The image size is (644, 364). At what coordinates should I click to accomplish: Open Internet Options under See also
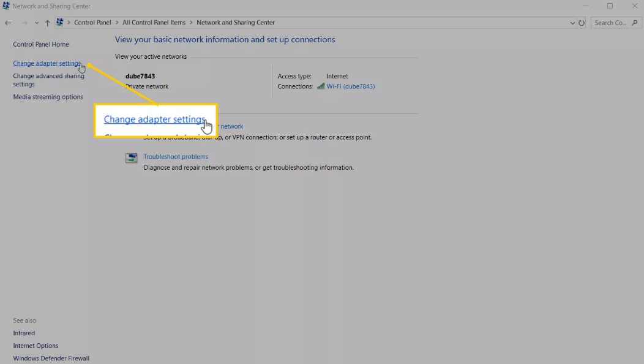pyautogui.click(x=36, y=346)
